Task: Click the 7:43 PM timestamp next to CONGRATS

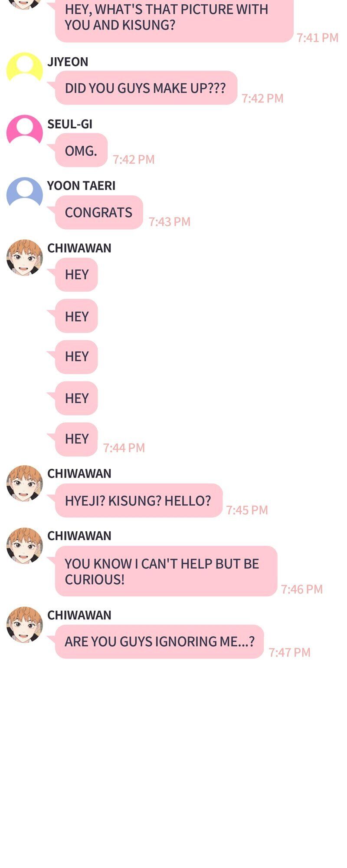Action: (170, 222)
